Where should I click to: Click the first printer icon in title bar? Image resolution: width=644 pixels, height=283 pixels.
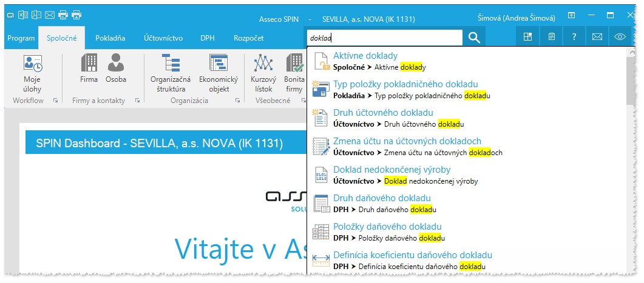[63, 15]
